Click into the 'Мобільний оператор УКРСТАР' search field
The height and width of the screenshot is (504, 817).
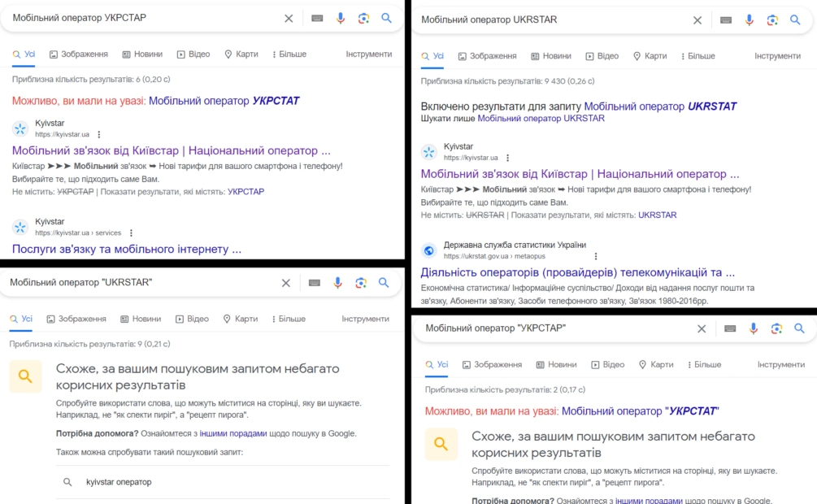[x=141, y=18]
